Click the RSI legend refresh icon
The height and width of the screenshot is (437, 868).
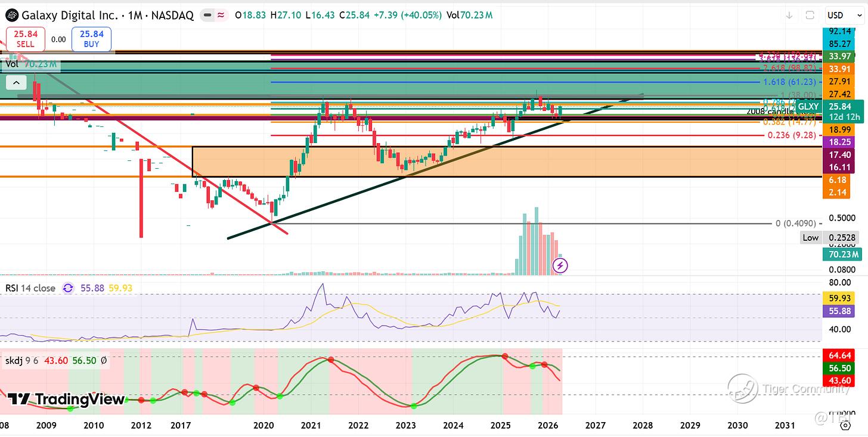point(68,288)
